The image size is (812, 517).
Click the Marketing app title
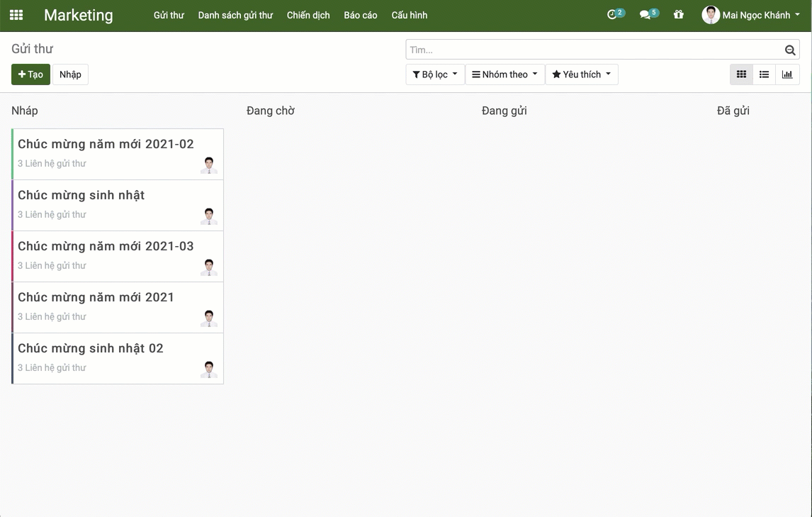pos(78,15)
